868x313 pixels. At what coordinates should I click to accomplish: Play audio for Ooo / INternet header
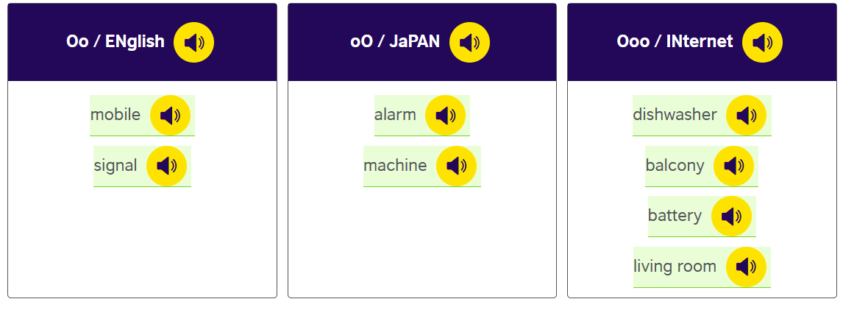coord(762,42)
